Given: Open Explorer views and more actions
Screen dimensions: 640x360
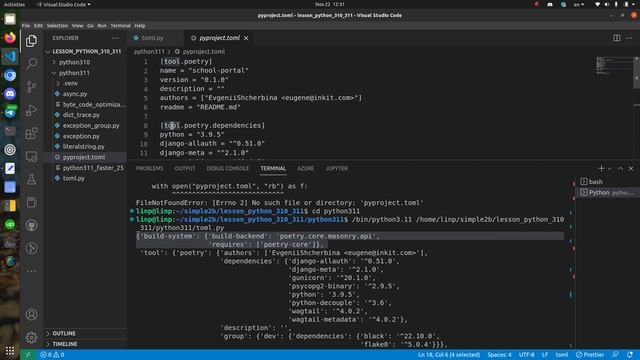Looking at the screenshot, I should [x=116, y=38].
